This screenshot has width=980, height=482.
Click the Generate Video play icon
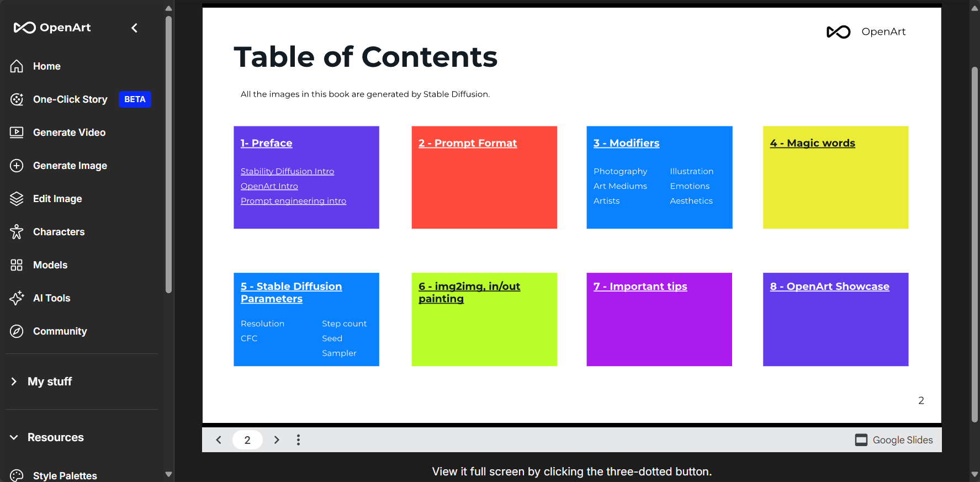(x=17, y=133)
